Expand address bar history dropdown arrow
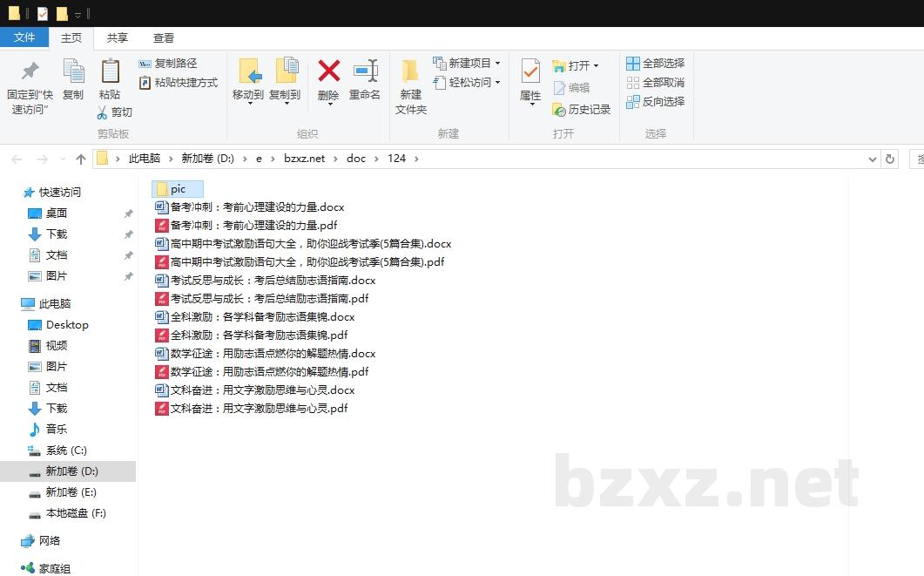The height and width of the screenshot is (576, 924). click(x=873, y=159)
